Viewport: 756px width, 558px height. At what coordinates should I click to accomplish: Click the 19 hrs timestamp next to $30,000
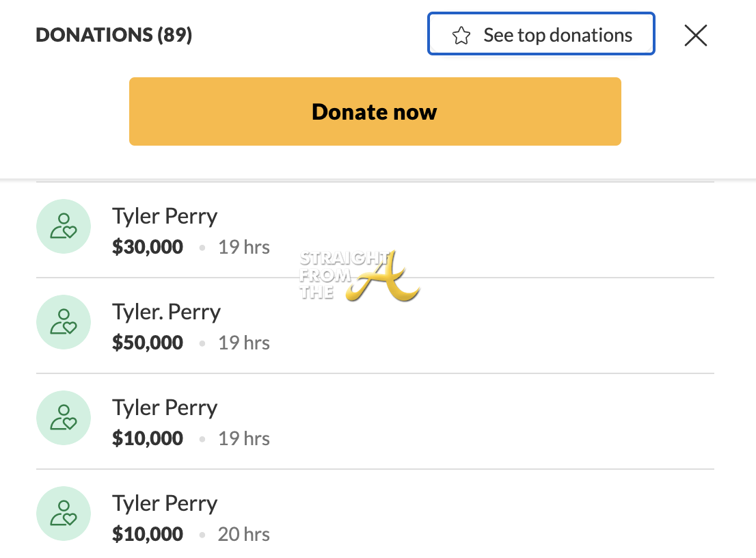pos(243,247)
